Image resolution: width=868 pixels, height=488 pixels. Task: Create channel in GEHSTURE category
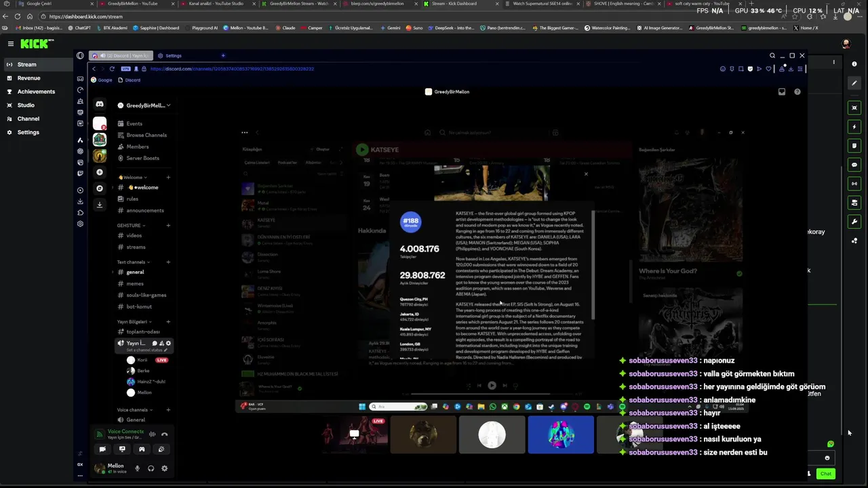(168, 225)
